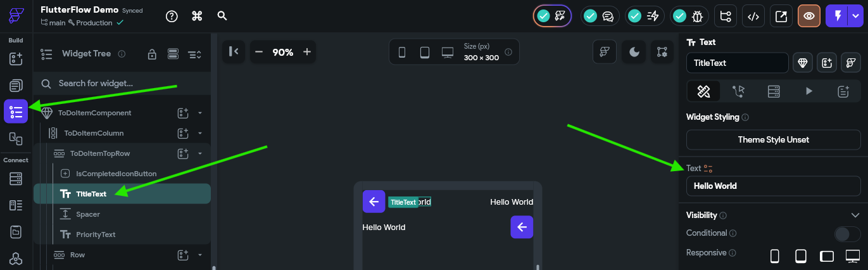The height and width of the screenshot is (270, 868).
Task: Select the Widget Tree sidebar icon
Action: click(x=16, y=112)
